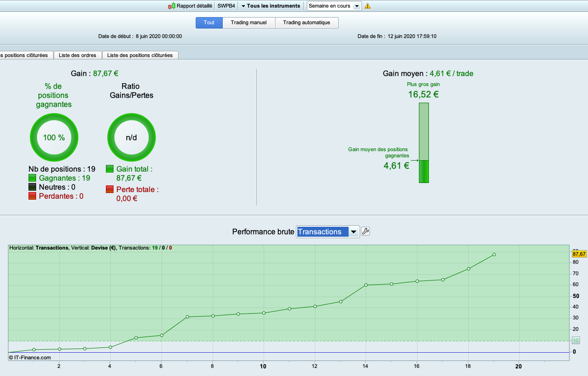Click the red Perte totale legend icon
This screenshot has width=588, height=376.
point(110,189)
